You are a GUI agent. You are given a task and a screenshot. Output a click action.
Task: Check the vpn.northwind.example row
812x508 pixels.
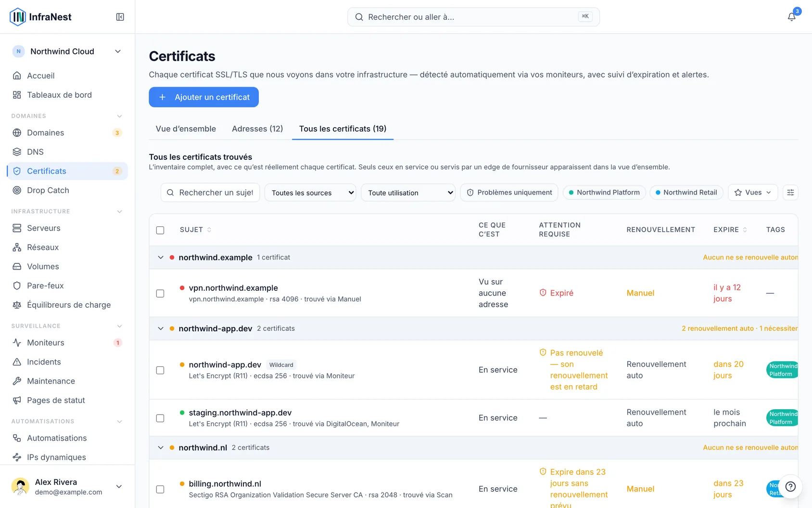click(x=160, y=293)
